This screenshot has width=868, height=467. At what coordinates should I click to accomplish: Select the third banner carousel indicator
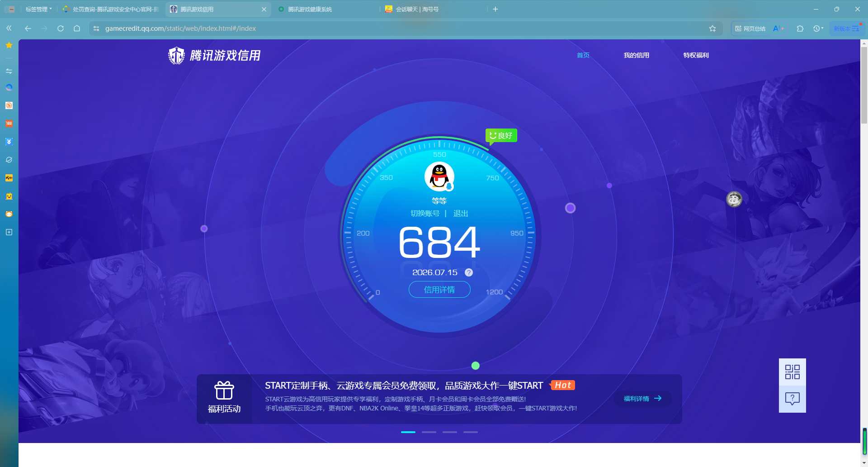click(x=450, y=432)
